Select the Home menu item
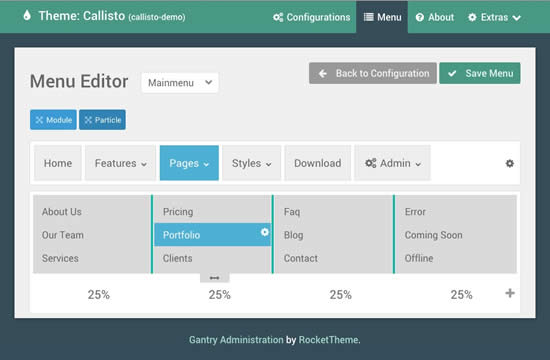The height and width of the screenshot is (360, 550). pyautogui.click(x=58, y=163)
